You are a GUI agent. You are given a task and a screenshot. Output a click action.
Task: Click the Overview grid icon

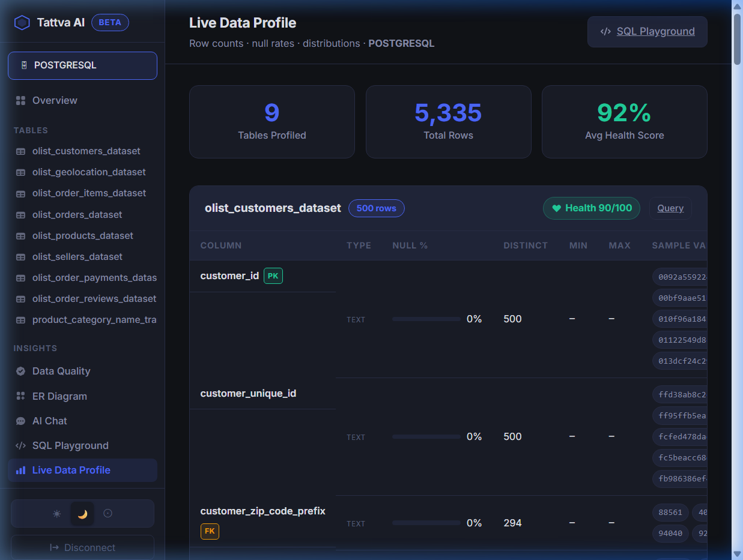click(22, 100)
